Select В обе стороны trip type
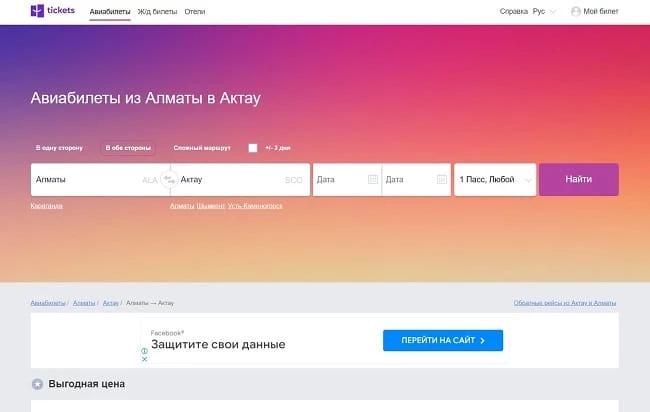 (x=128, y=148)
